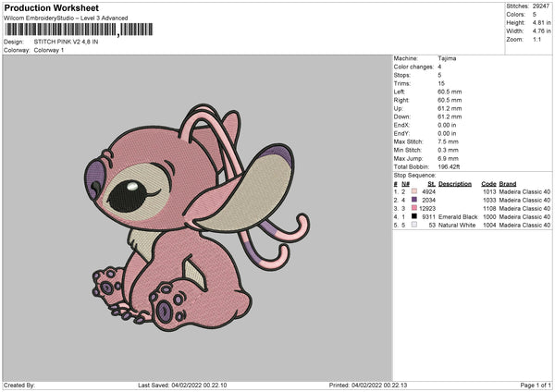Viewport: 555px width, 392px height.
Task: Click the Trims value 15
Action: point(441,83)
